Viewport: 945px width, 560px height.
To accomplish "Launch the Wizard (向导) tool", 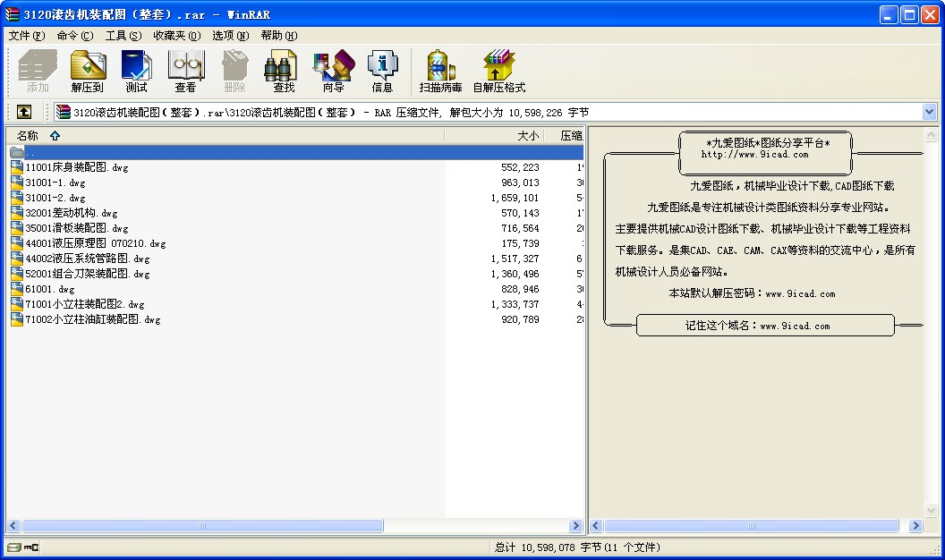I will point(333,71).
